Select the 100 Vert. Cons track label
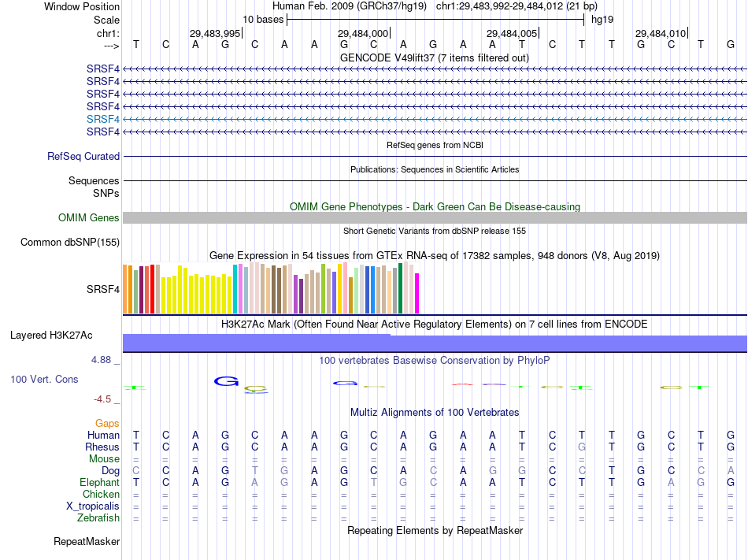 coord(44,379)
